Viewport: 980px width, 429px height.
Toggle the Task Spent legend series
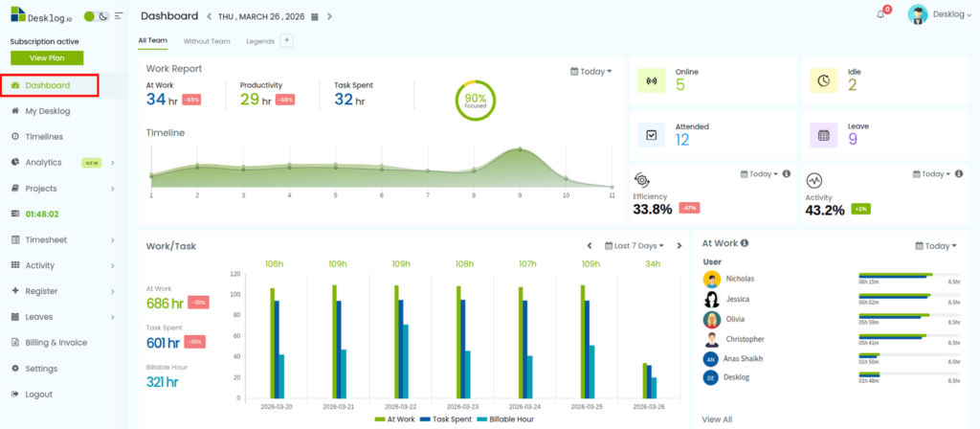(447, 419)
